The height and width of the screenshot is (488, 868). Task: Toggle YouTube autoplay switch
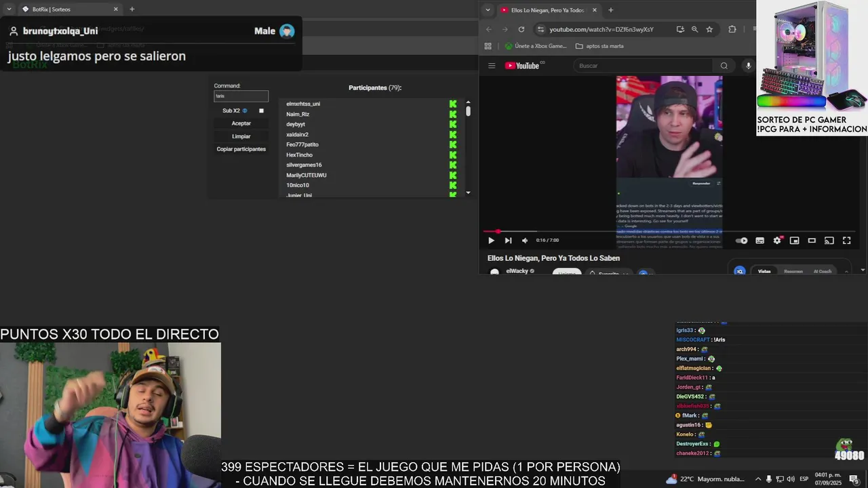pos(742,241)
